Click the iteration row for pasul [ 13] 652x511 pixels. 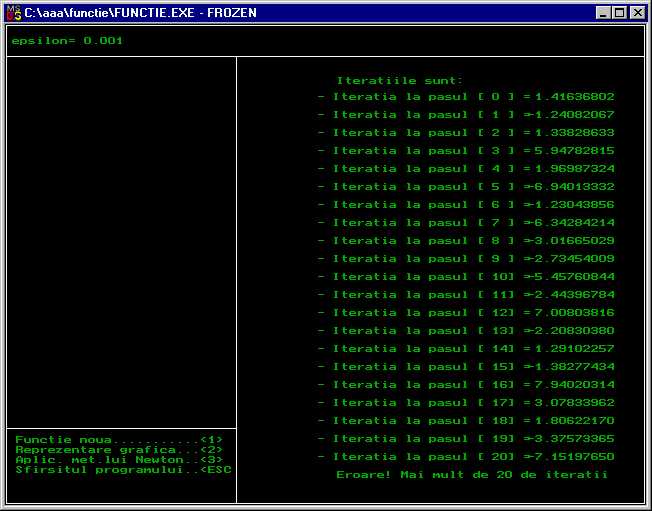(x=466, y=331)
